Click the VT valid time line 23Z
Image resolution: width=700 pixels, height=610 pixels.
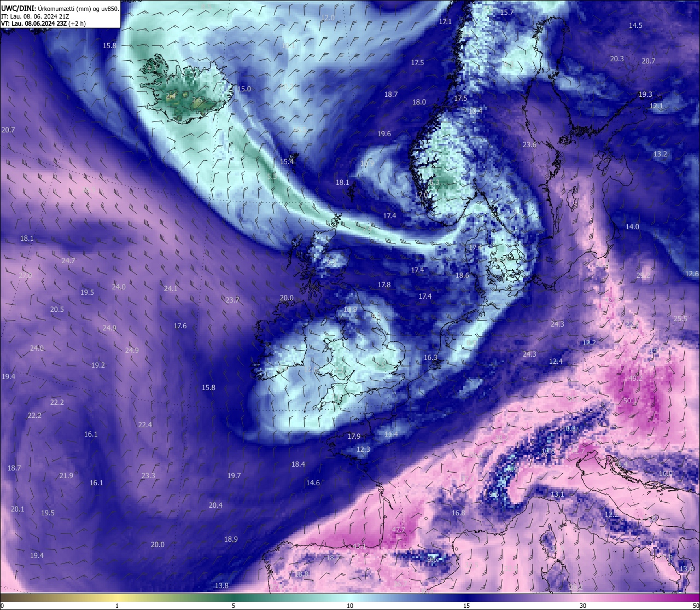coord(43,24)
